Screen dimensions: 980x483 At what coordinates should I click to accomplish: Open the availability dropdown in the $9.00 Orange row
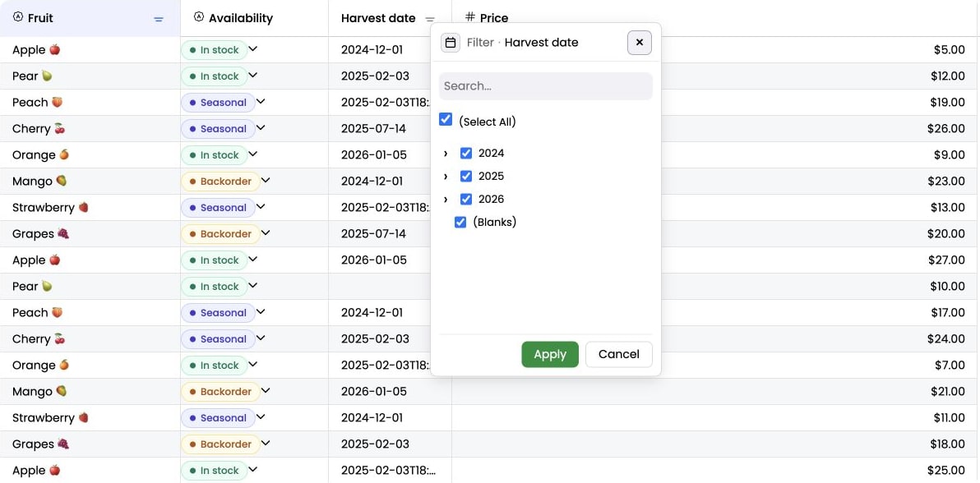click(253, 154)
